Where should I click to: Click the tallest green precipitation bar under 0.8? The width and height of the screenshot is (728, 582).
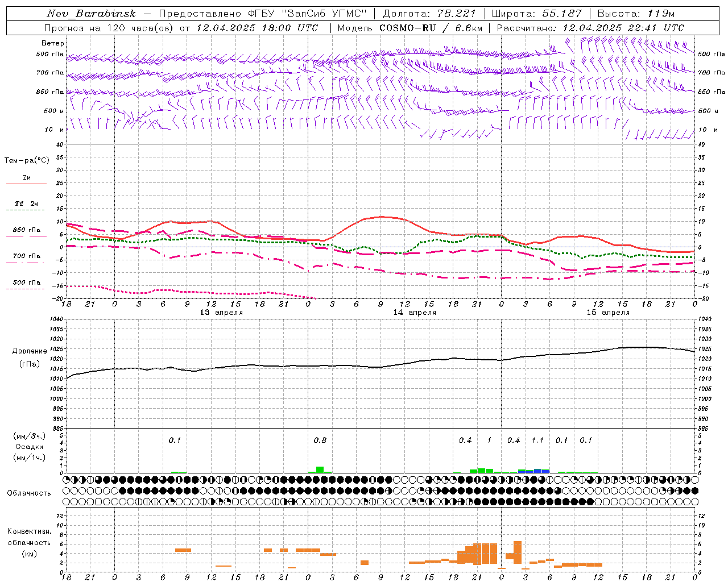[x=320, y=469]
